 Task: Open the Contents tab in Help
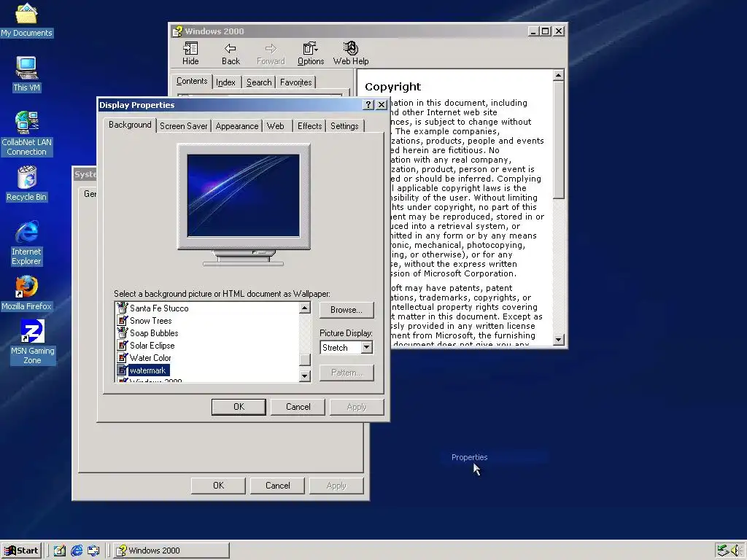click(192, 81)
